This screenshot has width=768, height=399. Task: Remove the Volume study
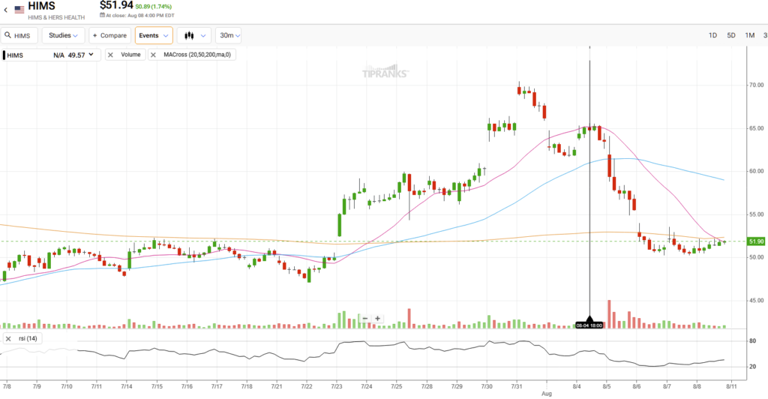[110, 55]
